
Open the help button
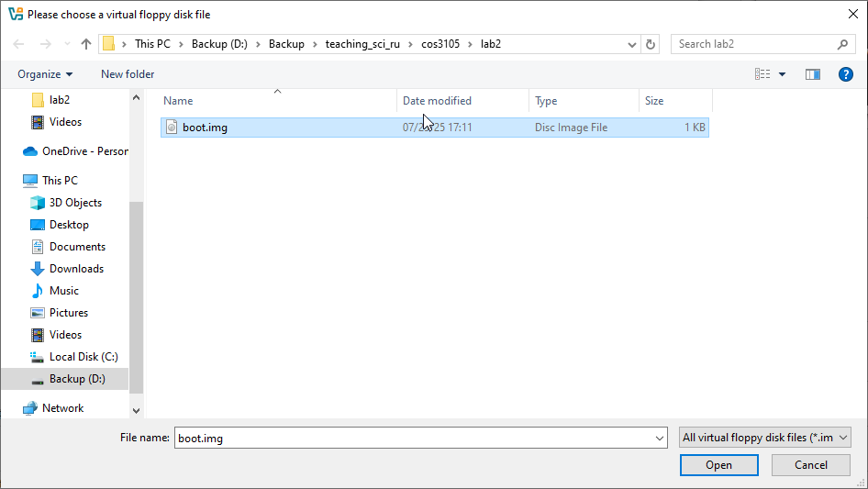(x=846, y=74)
